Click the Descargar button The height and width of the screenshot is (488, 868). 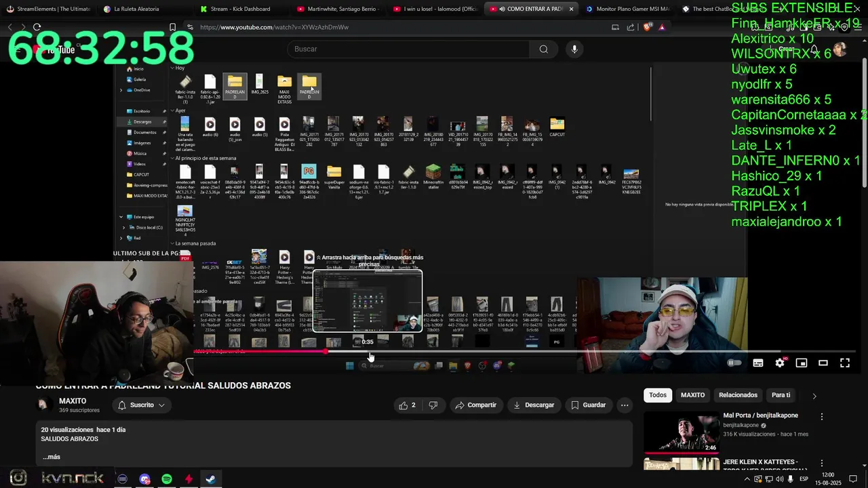(x=534, y=405)
